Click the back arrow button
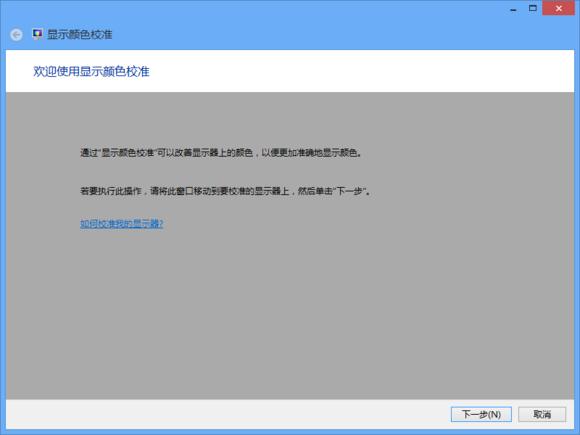The image size is (580, 435). click(16, 35)
